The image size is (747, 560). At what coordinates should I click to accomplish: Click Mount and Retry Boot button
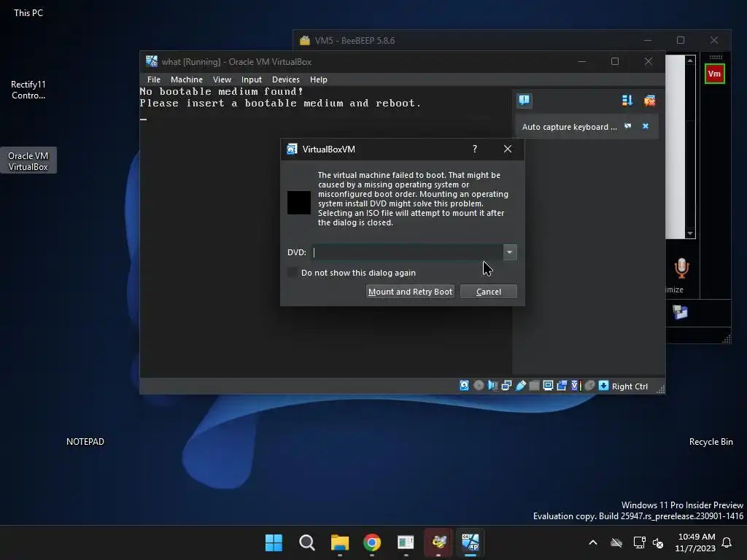(410, 292)
